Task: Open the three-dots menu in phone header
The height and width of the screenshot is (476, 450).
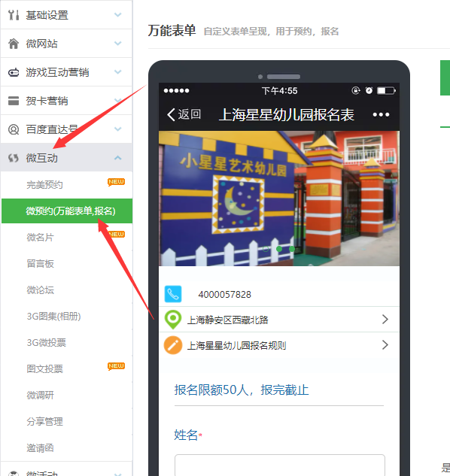Action: (381, 114)
